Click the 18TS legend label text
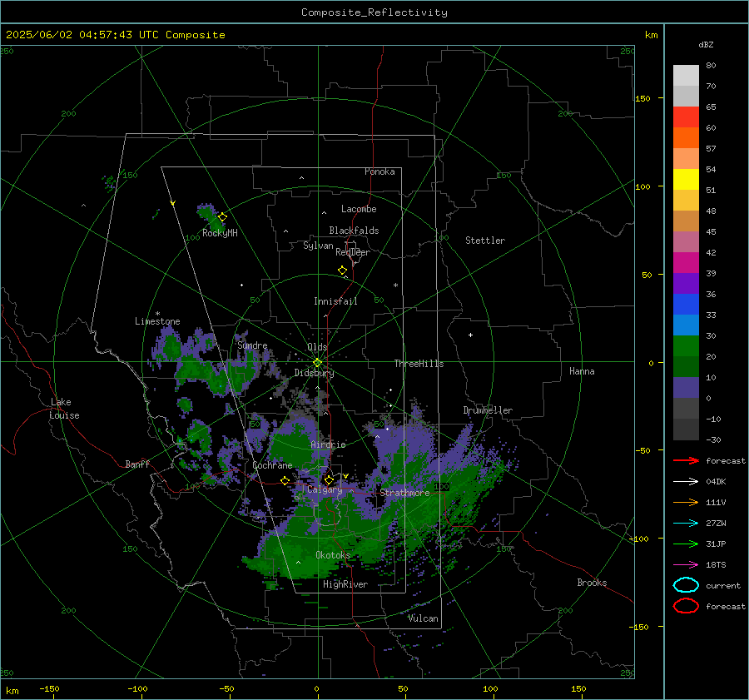 (716, 565)
